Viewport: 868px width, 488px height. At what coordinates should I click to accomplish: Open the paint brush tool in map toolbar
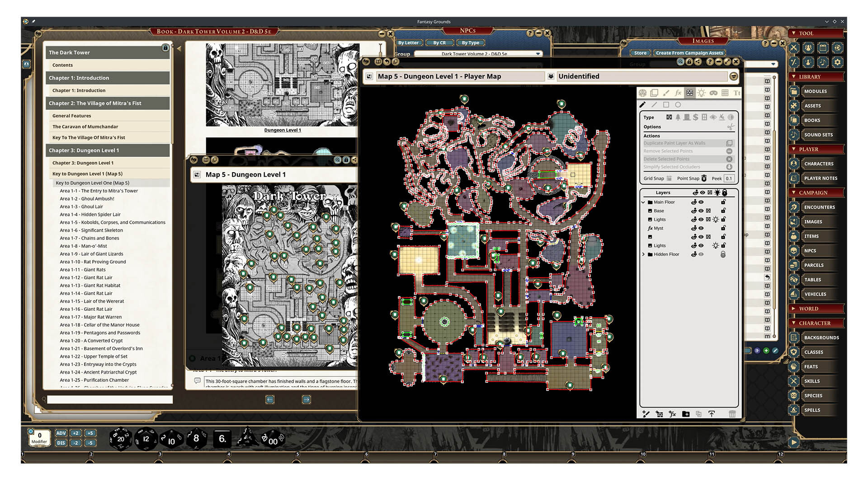(666, 93)
